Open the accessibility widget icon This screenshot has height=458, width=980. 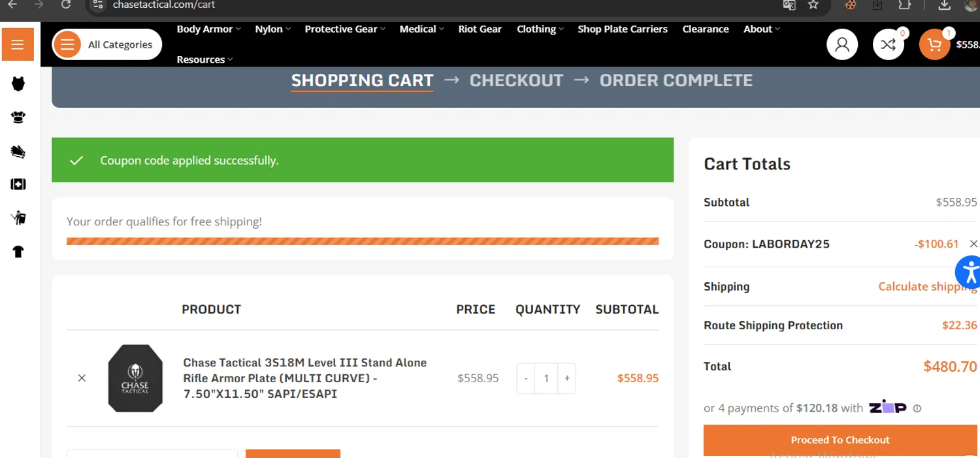coord(969,272)
